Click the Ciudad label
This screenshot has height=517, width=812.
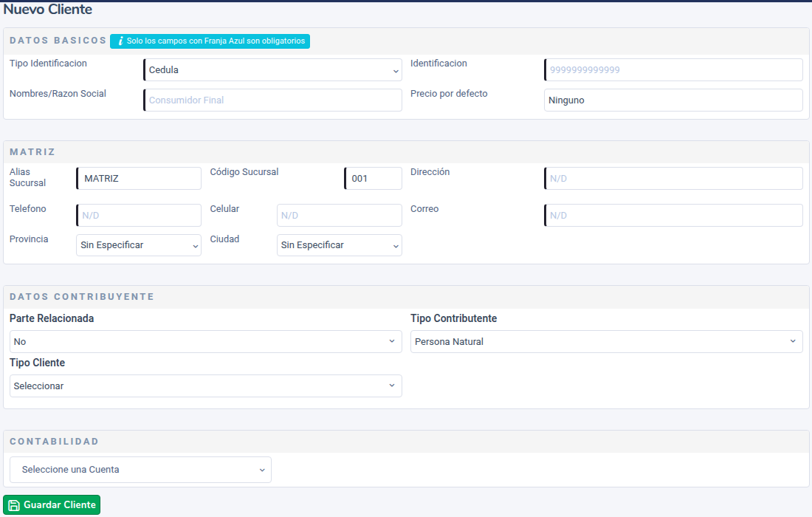(x=224, y=239)
